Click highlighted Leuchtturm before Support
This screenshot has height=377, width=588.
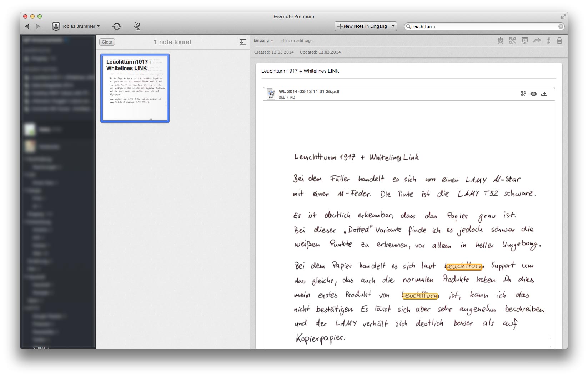pyautogui.click(x=464, y=266)
